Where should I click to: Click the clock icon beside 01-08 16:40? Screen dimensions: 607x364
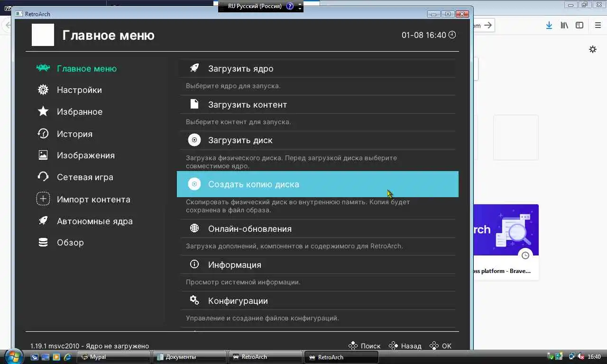coord(452,35)
